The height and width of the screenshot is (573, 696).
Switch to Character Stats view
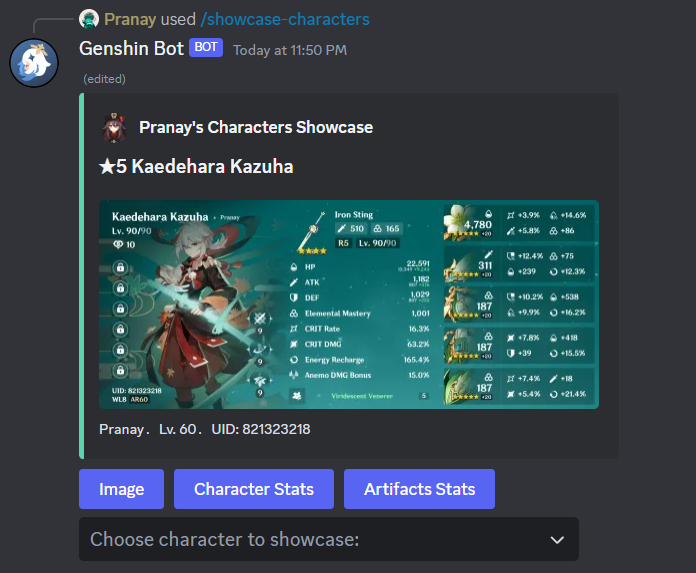click(x=254, y=489)
